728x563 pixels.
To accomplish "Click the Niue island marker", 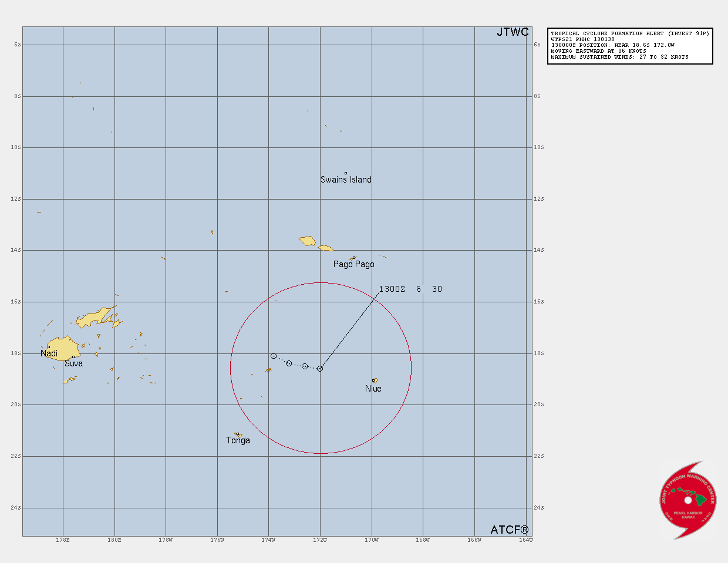I will 374,380.
